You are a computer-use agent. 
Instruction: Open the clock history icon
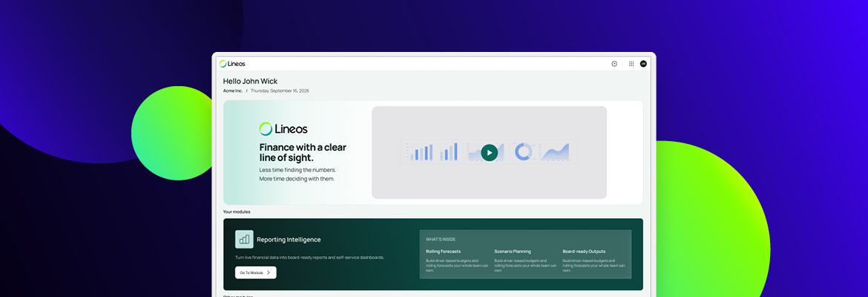tap(614, 64)
